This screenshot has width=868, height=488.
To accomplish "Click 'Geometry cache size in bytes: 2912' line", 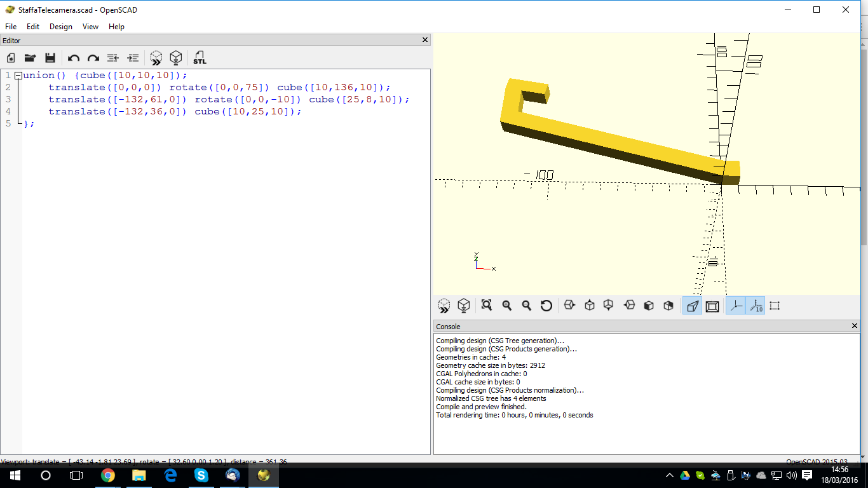I will pos(491,365).
